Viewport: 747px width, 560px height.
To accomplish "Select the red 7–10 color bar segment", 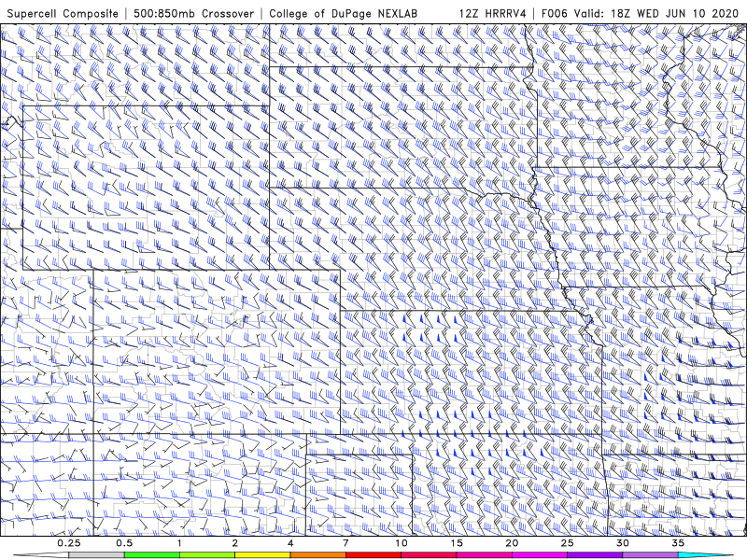I will pos(373,555).
